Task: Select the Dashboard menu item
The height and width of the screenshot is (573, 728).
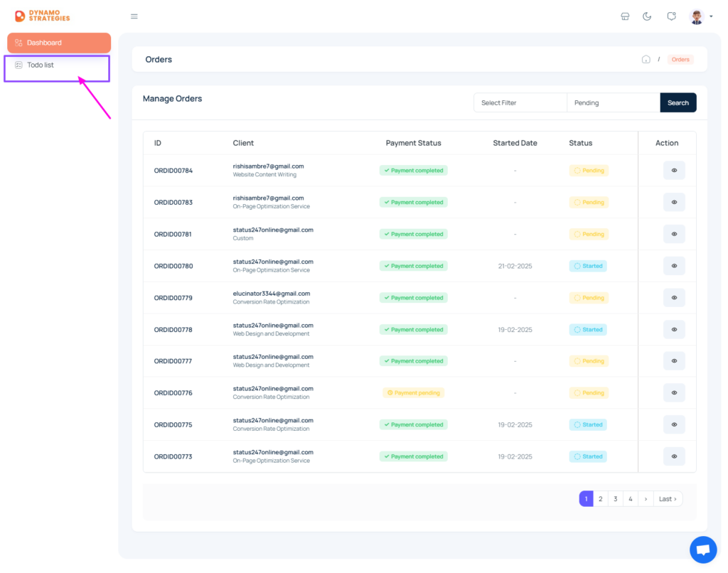Action: click(58, 42)
